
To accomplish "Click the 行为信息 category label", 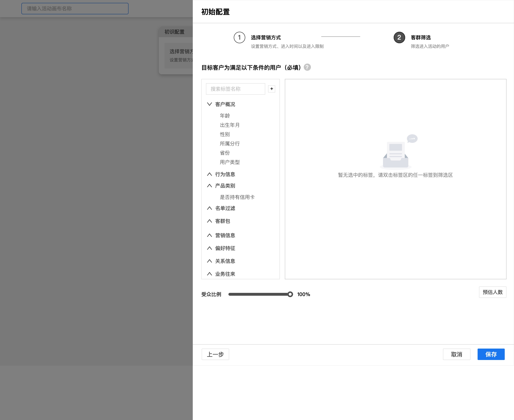I will pos(225,174).
